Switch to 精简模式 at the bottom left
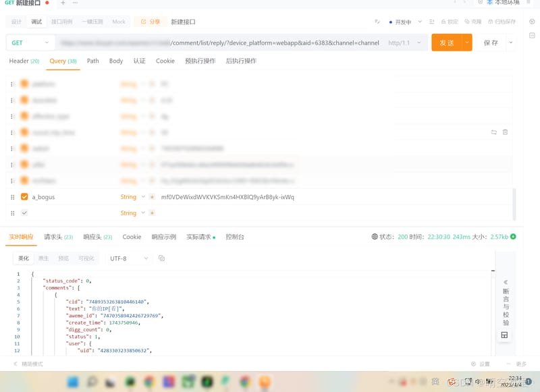Image resolution: width=540 pixels, height=392 pixels. (x=28, y=364)
